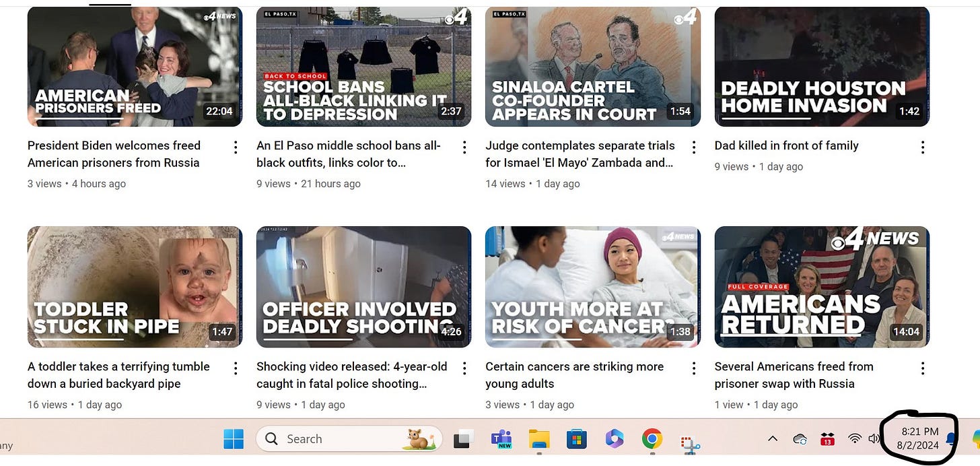Click '16 views • 1 day ago' text
This screenshot has width=980, height=466.
tap(75, 405)
